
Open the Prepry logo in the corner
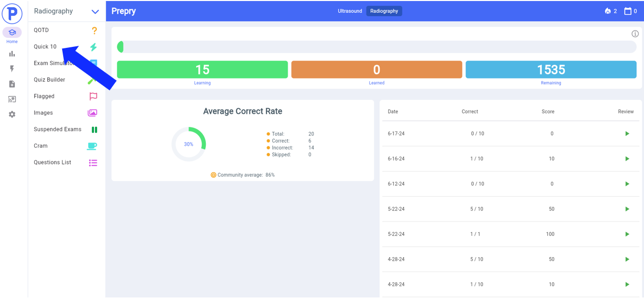tap(12, 13)
